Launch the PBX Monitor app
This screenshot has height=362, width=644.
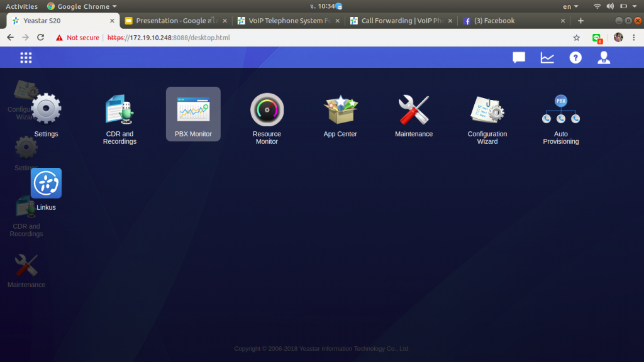[193, 114]
